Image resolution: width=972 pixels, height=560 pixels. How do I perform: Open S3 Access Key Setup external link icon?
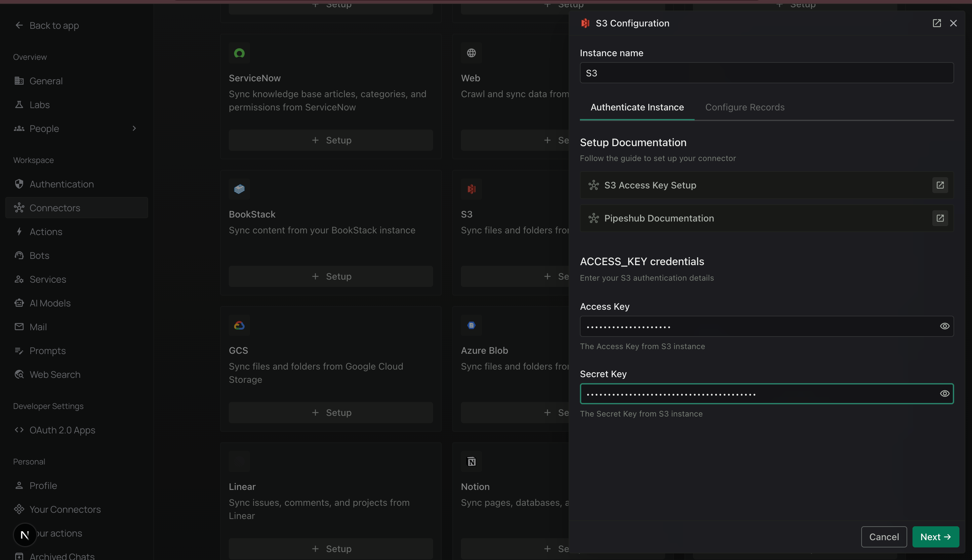point(940,185)
